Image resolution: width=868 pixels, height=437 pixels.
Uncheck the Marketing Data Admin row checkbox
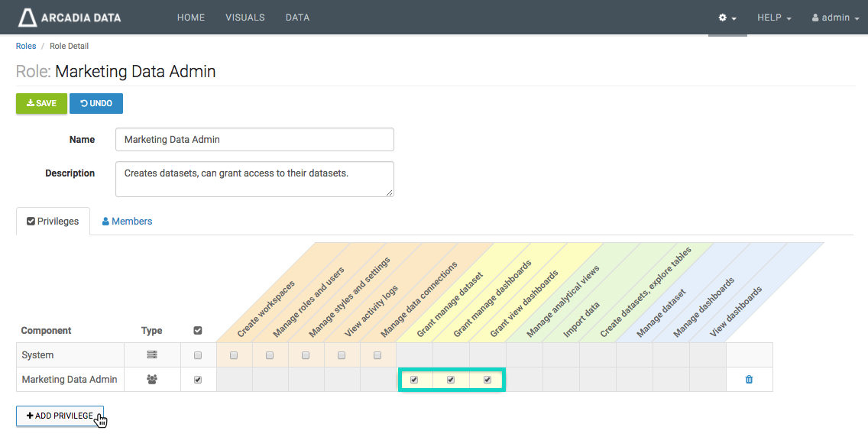(198, 380)
